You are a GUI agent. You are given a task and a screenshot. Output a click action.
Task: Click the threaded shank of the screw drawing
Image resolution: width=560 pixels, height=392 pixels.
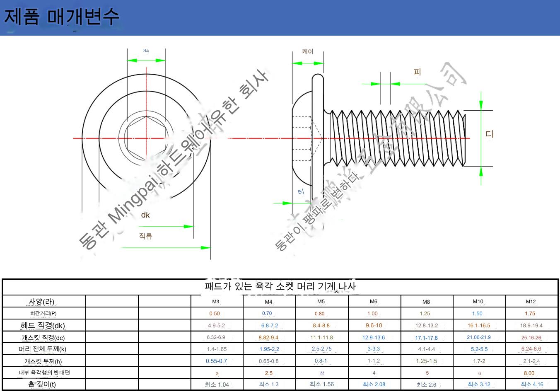tap(398, 138)
